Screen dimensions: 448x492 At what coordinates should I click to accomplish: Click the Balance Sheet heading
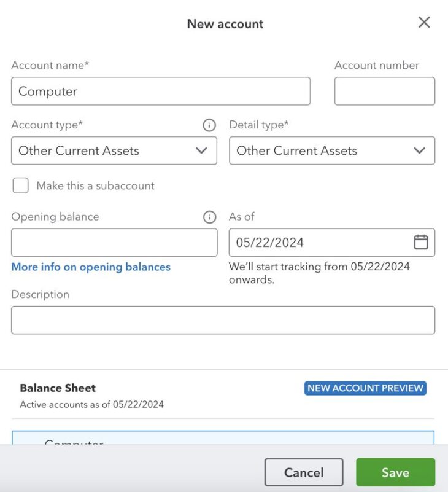coord(58,388)
